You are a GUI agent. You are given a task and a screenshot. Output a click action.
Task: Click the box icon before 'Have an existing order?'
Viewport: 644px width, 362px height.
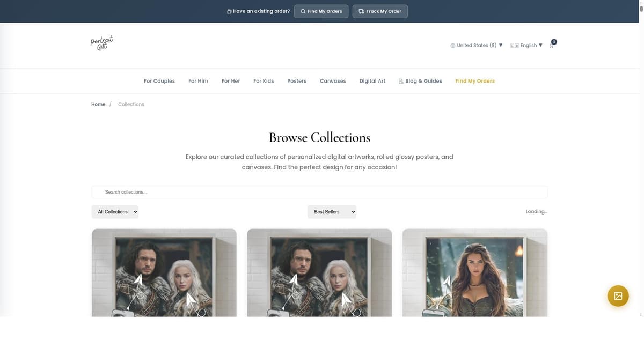pyautogui.click(x=229, y=11)
